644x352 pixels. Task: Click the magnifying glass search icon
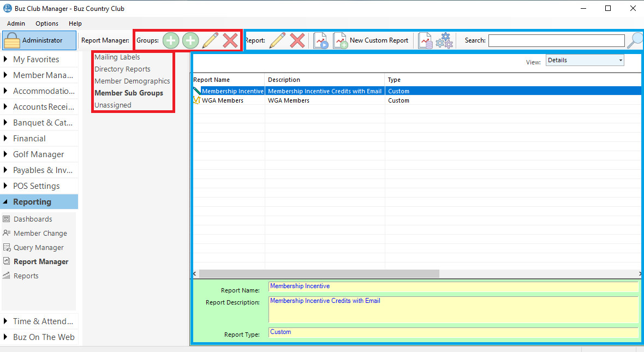pyautogui.click(x=635, y=40)
